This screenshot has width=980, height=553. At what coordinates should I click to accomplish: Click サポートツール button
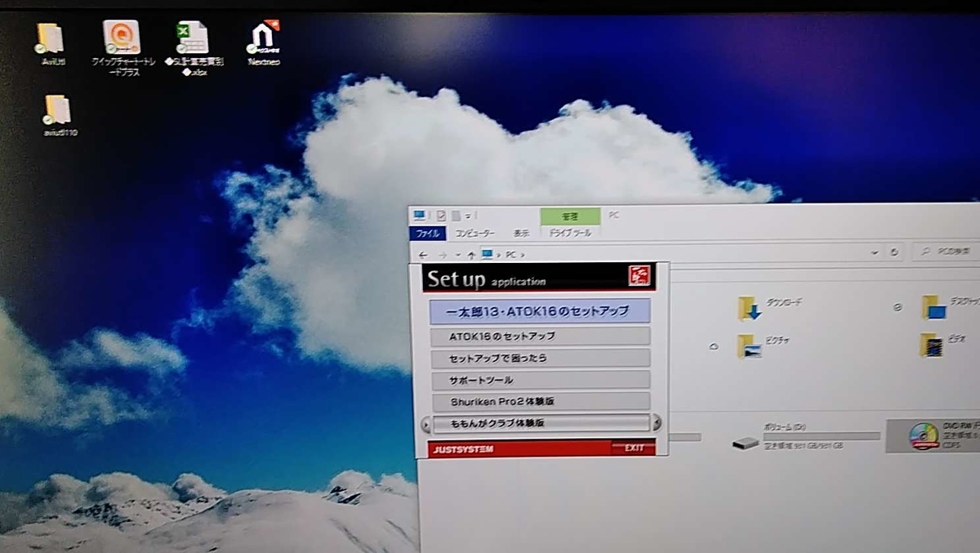click(x=540, y=380)
